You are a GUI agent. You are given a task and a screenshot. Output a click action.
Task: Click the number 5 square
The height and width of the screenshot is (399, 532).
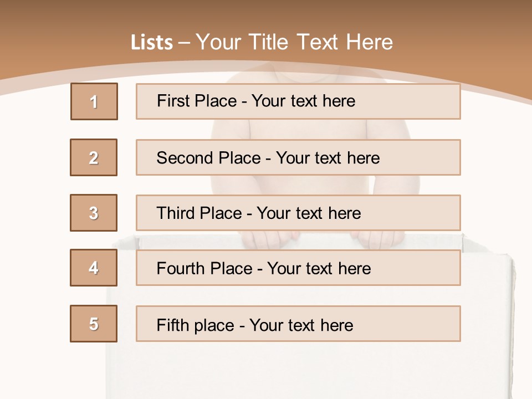[x=94, y=324]
